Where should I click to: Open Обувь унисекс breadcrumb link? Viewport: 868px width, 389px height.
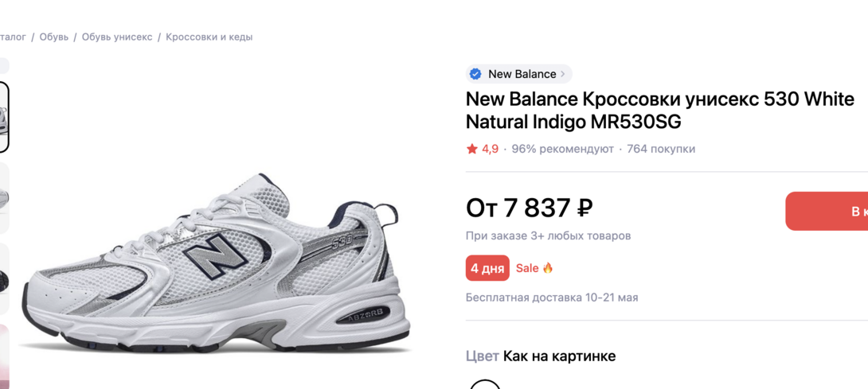click(x=117, y=37)
